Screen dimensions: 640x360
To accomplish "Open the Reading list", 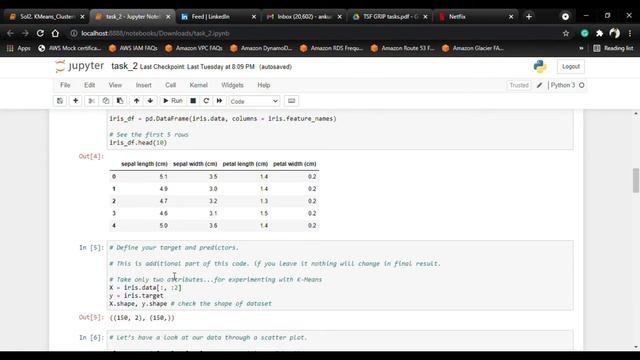I will [x=613, y=48].
